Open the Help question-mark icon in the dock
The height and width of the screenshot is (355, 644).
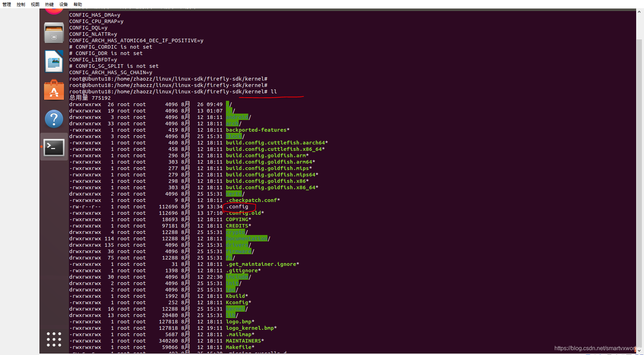click(x=54, y=119)
